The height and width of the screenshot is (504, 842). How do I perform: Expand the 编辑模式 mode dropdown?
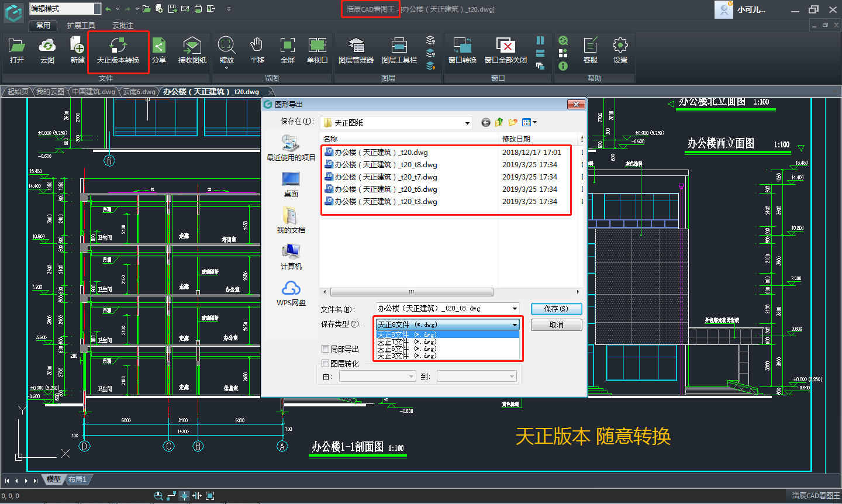[97, 9]
